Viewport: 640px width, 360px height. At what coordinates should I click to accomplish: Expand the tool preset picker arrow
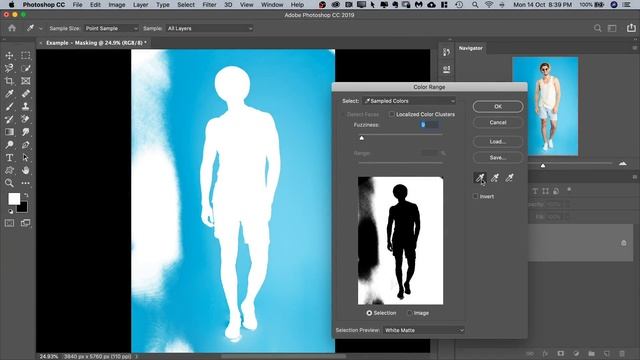tap(40, 29)
